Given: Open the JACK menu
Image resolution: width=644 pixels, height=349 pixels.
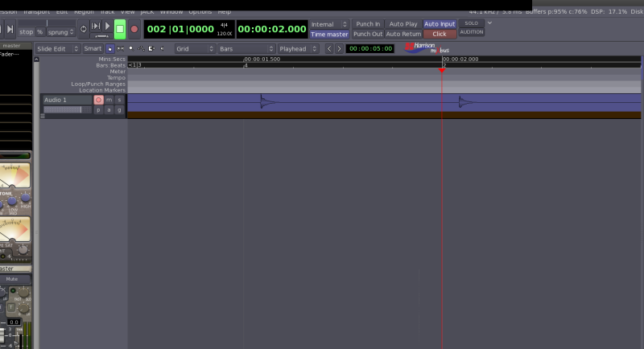Looking at the screenshot, I should click(x=147, y=12).
